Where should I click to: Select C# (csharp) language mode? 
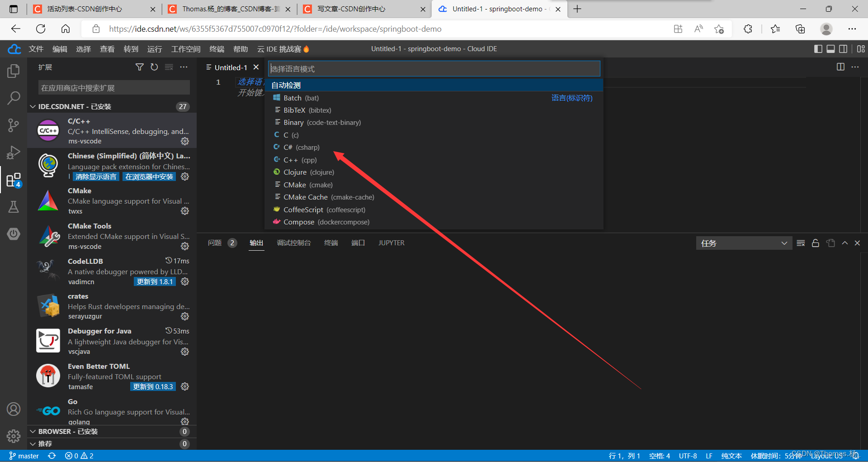point(434,147)
